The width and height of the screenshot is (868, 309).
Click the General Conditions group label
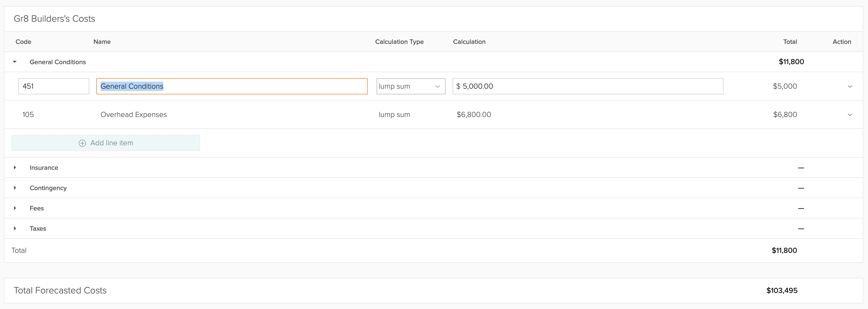point(58,62)
